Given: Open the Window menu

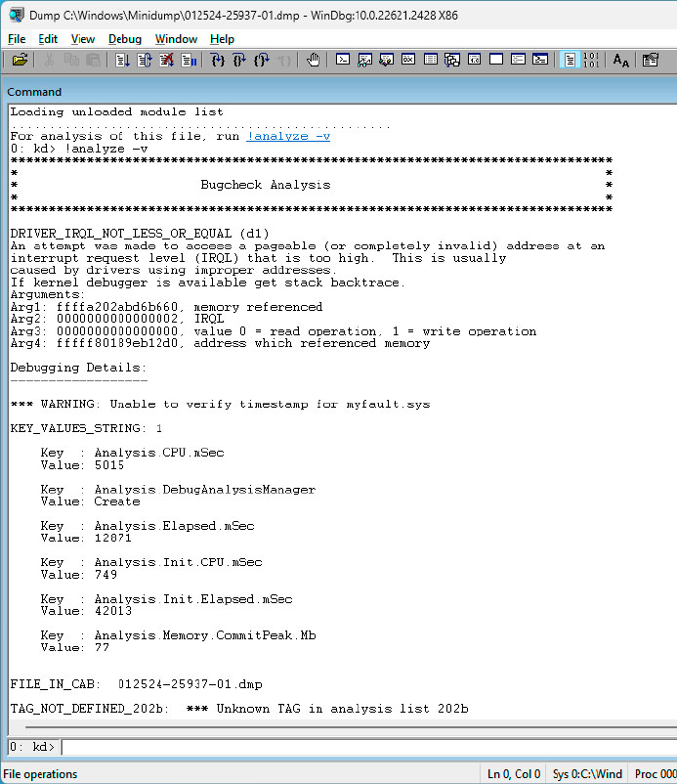Looking at the screenshot, I should 176,39.
